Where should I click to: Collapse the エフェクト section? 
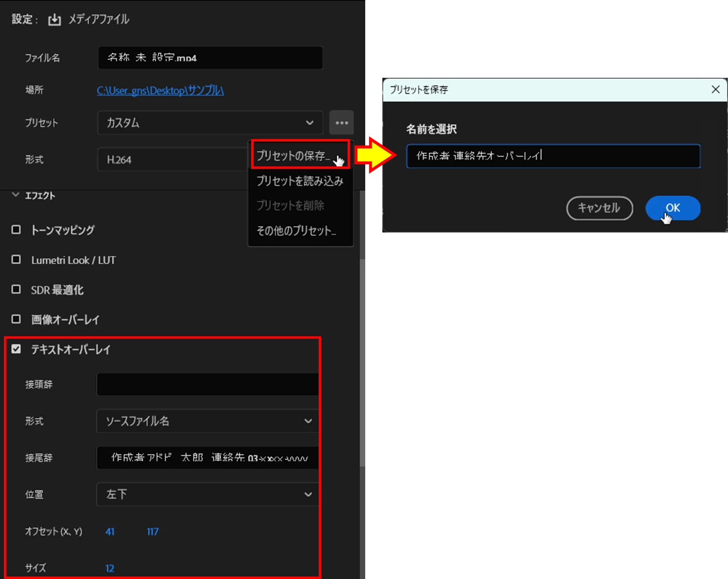pyautogui.click(x=16, y=195)
